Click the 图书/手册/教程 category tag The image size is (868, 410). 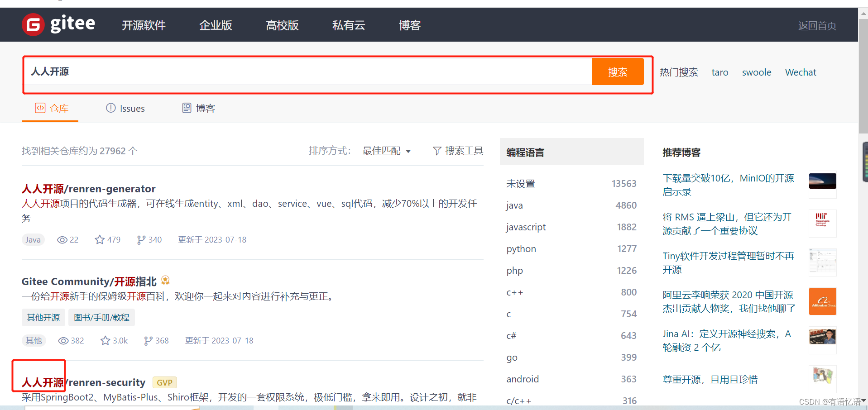click(x=101, y=317)
